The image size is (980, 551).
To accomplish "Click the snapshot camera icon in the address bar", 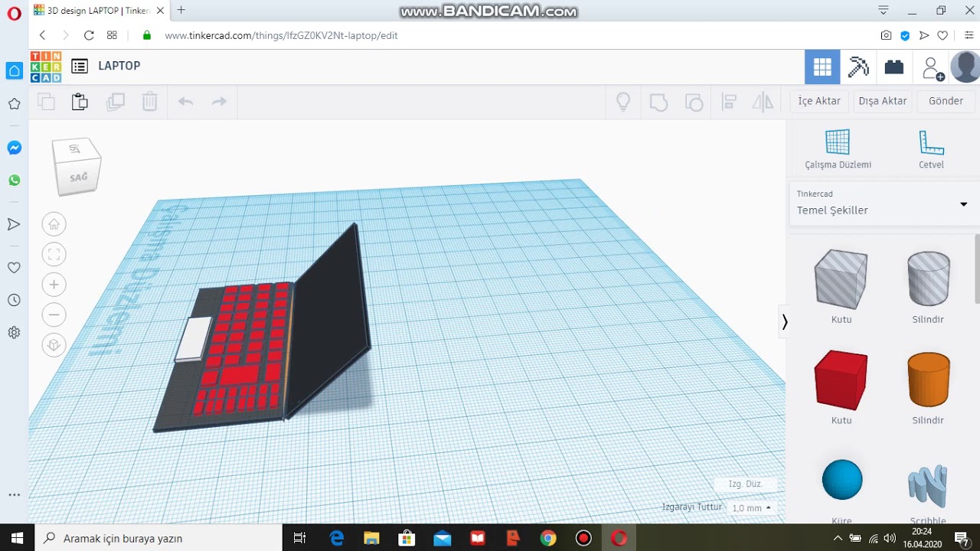I will [886, 35].
